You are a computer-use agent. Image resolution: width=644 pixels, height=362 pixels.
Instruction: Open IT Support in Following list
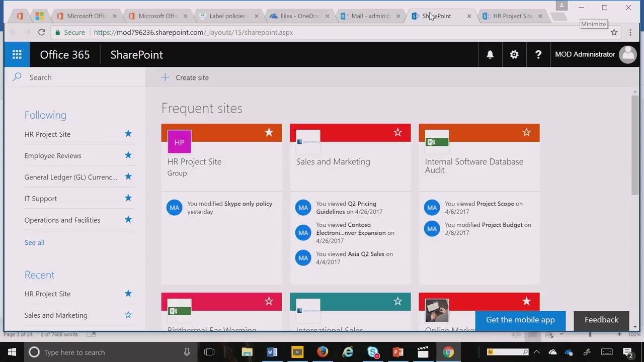[x=41, y=198]
